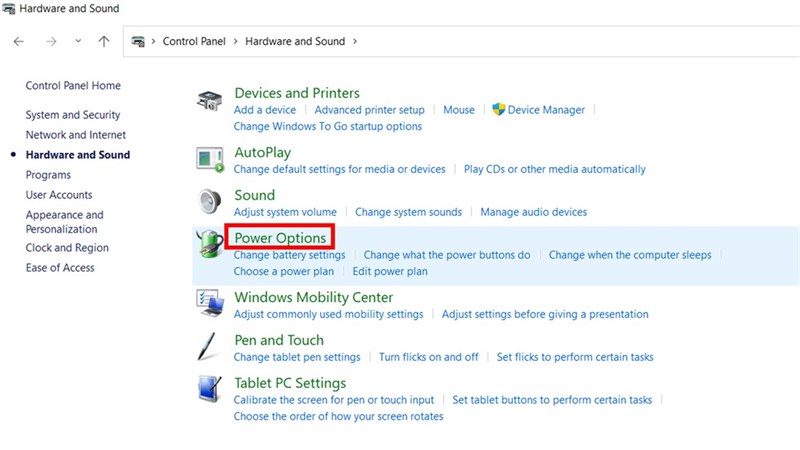Click the Tablet PC Settings icon
The image size is (800, 450).
click(x=209, y=389)
